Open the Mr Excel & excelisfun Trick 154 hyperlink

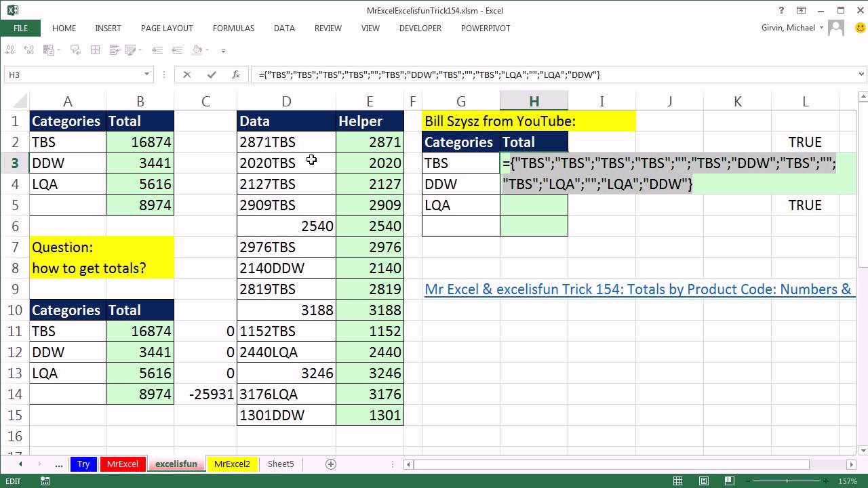(638, 289)
